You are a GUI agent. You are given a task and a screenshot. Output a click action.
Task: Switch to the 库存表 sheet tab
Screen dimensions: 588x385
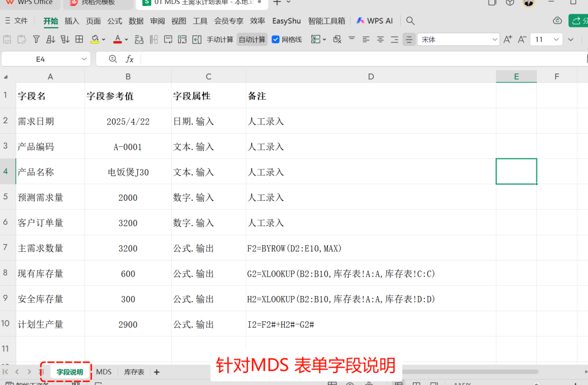(x=134, y=372)
